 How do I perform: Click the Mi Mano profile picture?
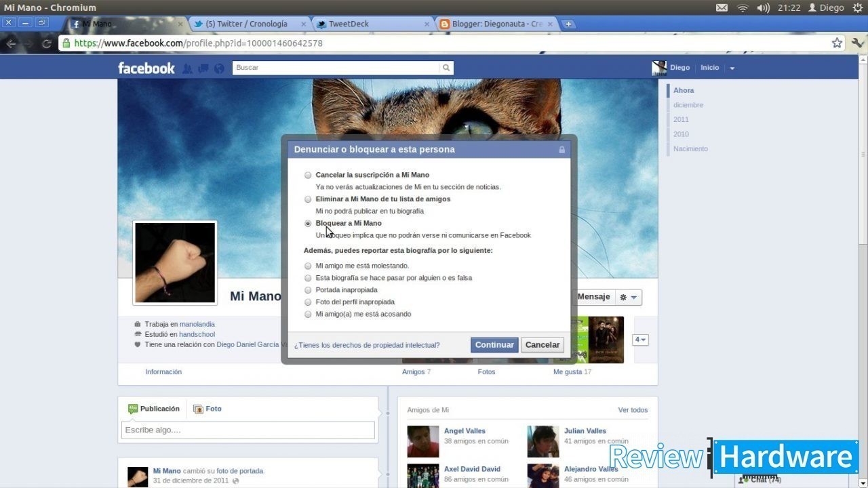[175, 263]
